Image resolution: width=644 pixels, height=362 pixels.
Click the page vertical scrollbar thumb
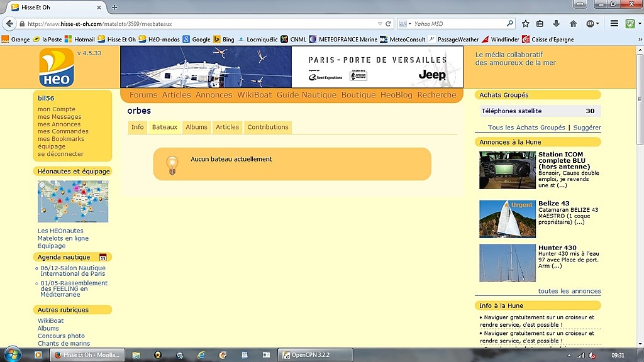coord(640,99)
